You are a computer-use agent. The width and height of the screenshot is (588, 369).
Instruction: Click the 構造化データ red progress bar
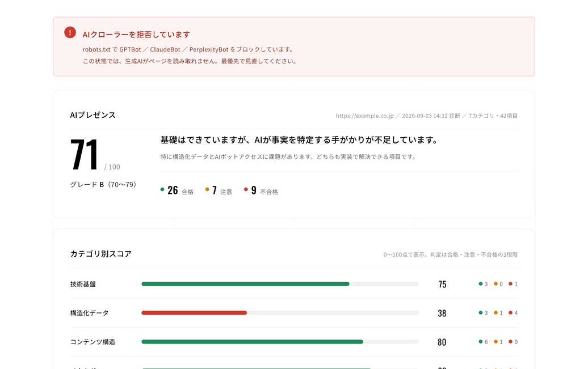pyautogui.click(x=194, y=313)
